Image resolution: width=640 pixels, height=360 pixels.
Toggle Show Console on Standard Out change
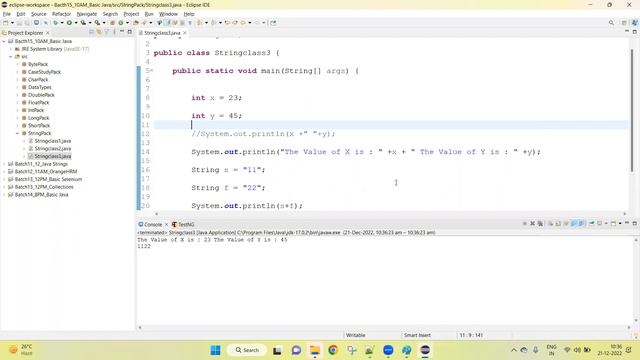tap(574, 224)
